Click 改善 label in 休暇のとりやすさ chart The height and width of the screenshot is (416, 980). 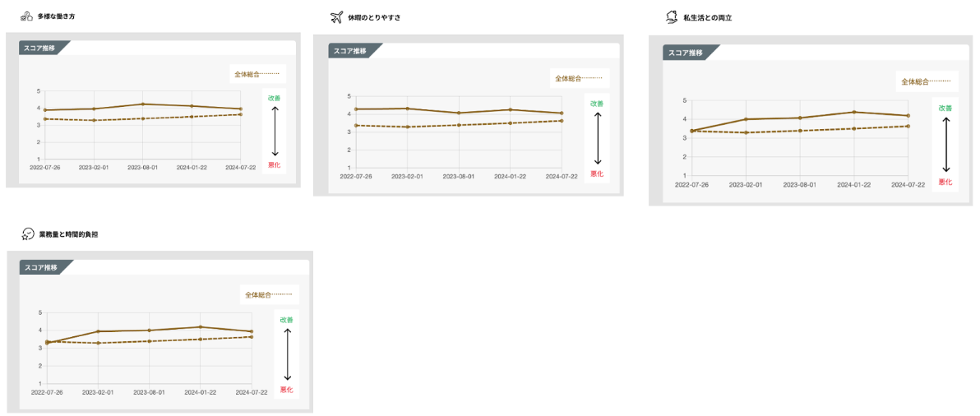597,104
